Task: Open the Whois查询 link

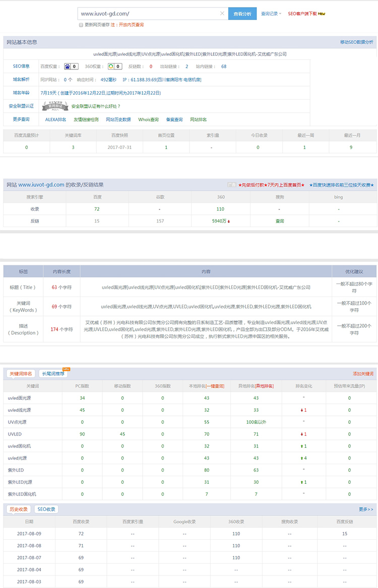Action: [148, 120]
